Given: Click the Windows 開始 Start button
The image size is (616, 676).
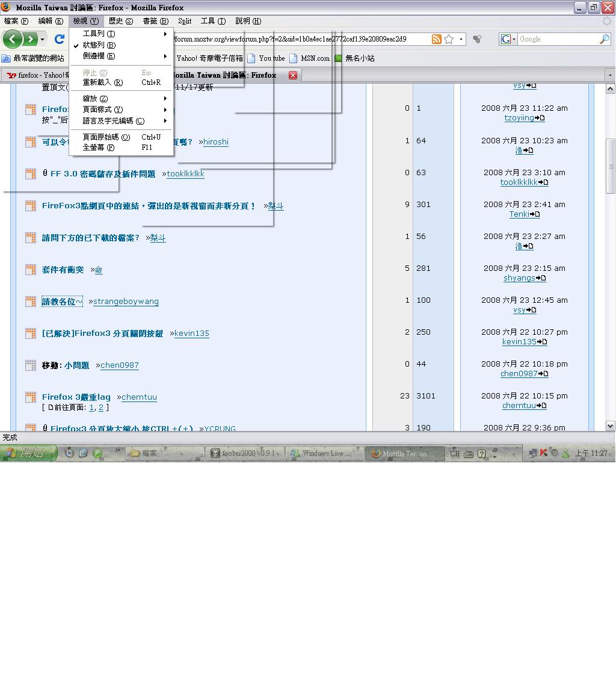Looking at the screenshot, I should [28, 453].
